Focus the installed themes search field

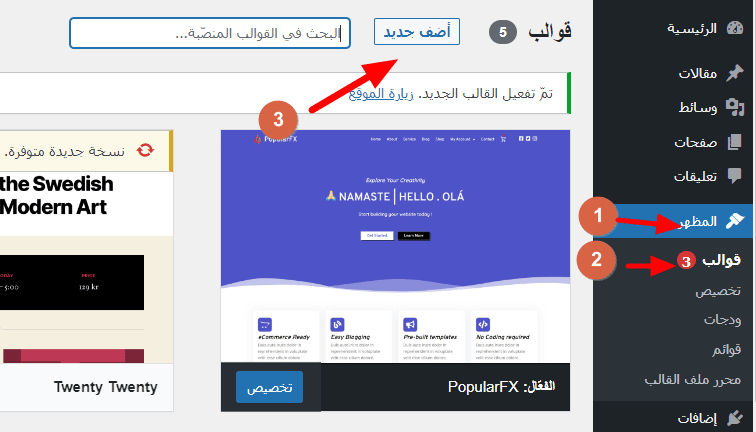tap(210, 33)
